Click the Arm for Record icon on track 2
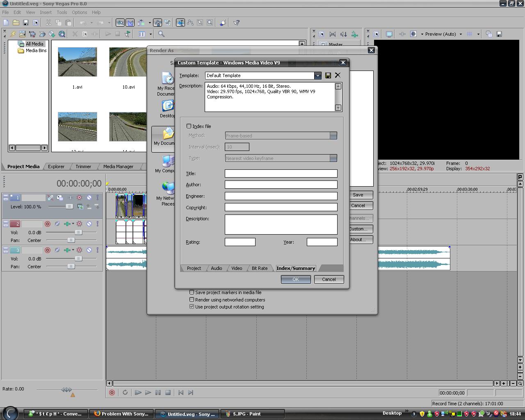The image size is (525, 420). (48, 224)
